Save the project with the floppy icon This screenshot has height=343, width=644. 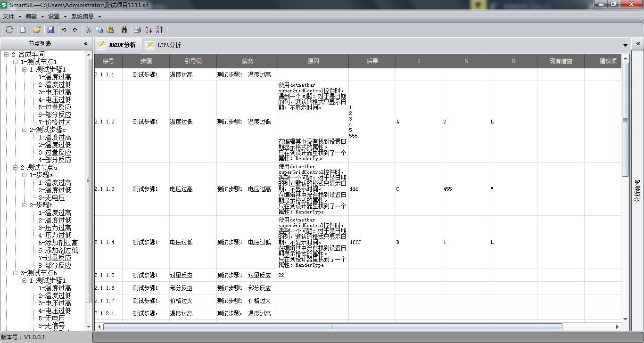[50, 30]
